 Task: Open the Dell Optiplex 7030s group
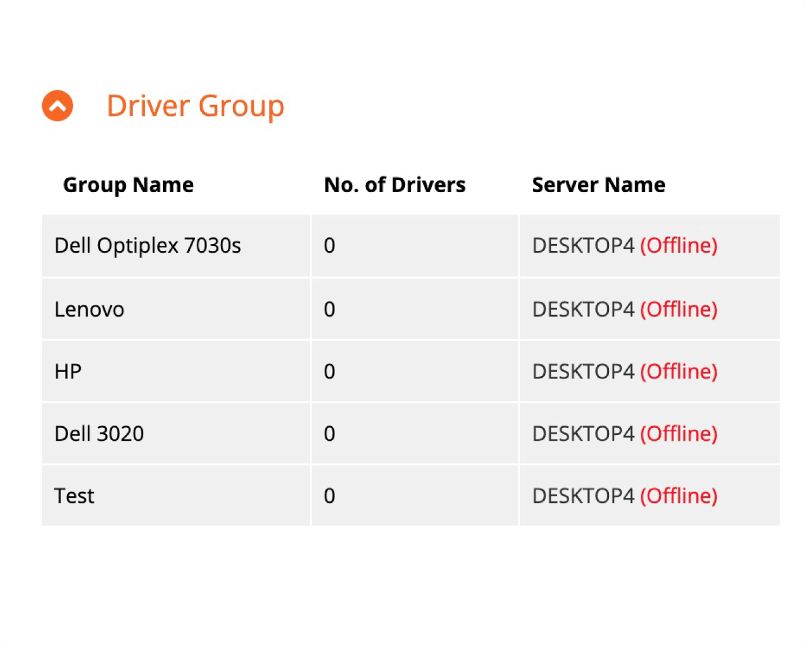pyautogui.click(x=148, y=246)
